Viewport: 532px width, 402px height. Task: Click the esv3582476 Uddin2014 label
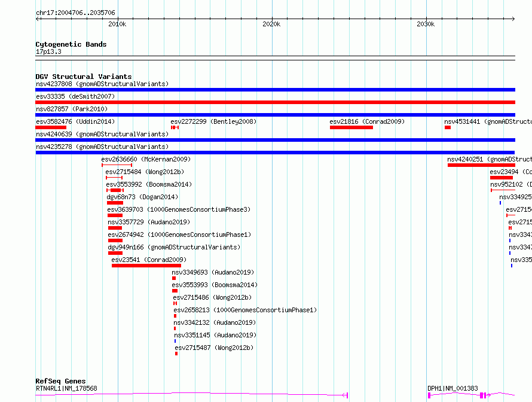click(75, 121)
